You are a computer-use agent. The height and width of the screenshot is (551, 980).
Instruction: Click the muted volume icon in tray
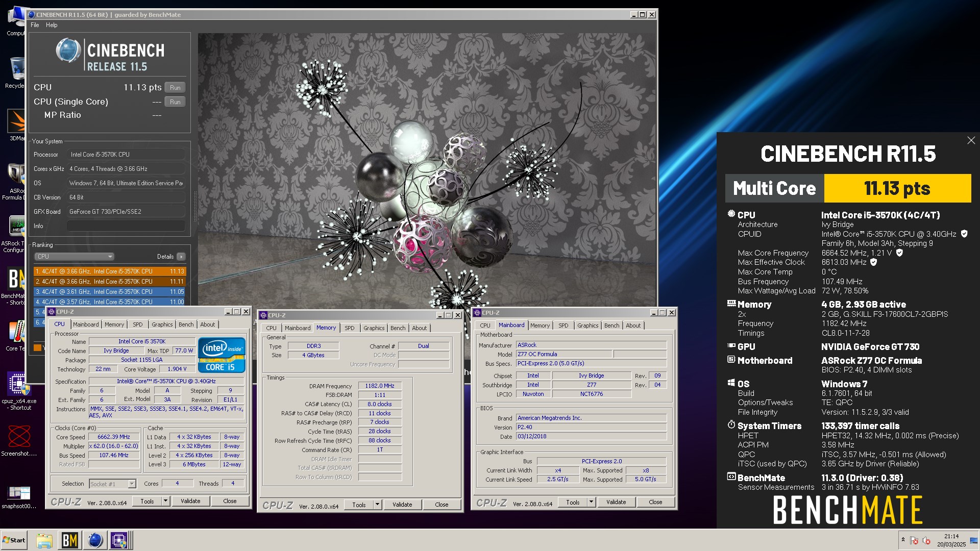926,540
